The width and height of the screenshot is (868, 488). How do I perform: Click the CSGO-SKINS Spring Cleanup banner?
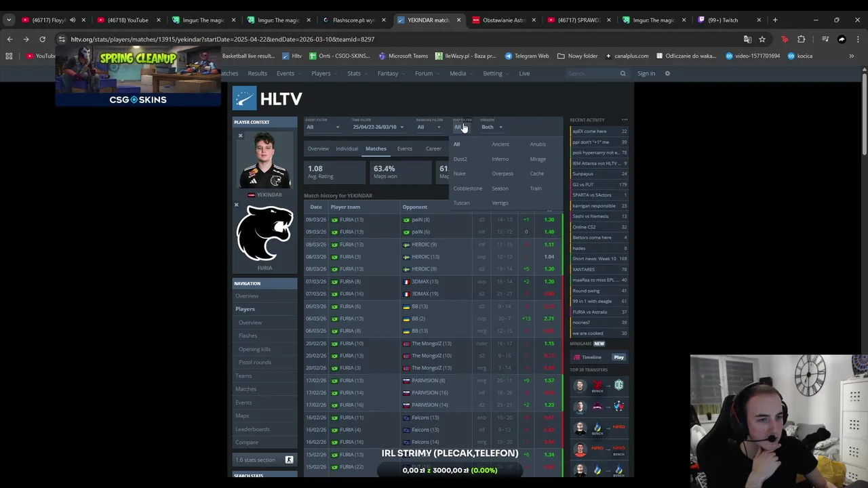point(138,77)
